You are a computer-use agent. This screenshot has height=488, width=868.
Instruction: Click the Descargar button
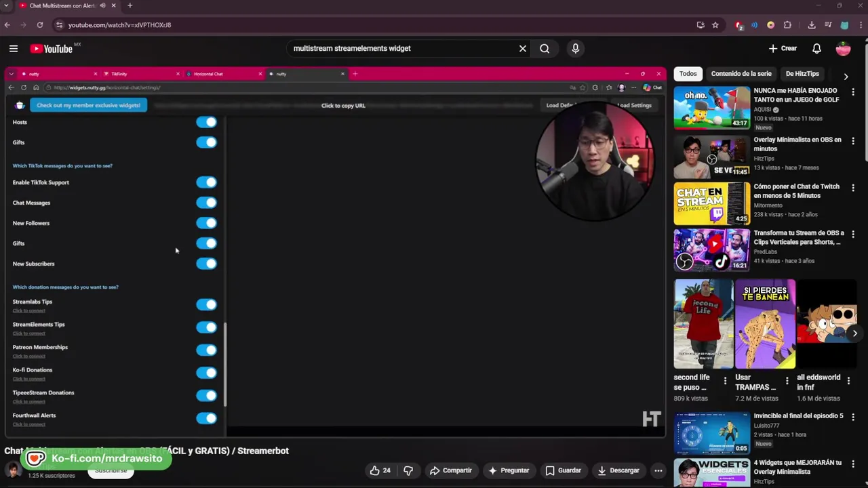[618, 470]
